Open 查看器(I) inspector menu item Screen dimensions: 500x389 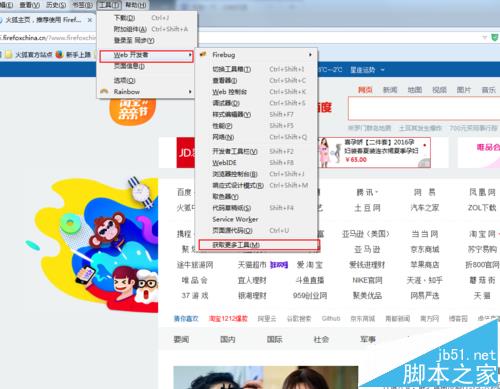tap(256, 80)
